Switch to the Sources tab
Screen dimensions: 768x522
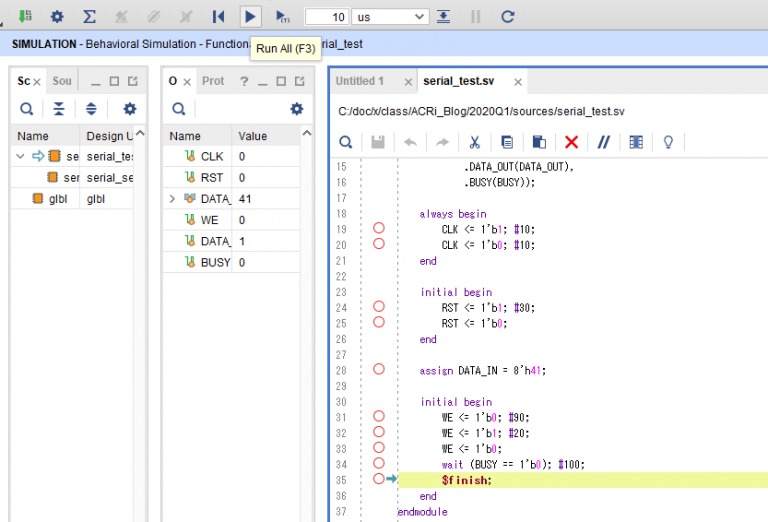click(62, 81)
